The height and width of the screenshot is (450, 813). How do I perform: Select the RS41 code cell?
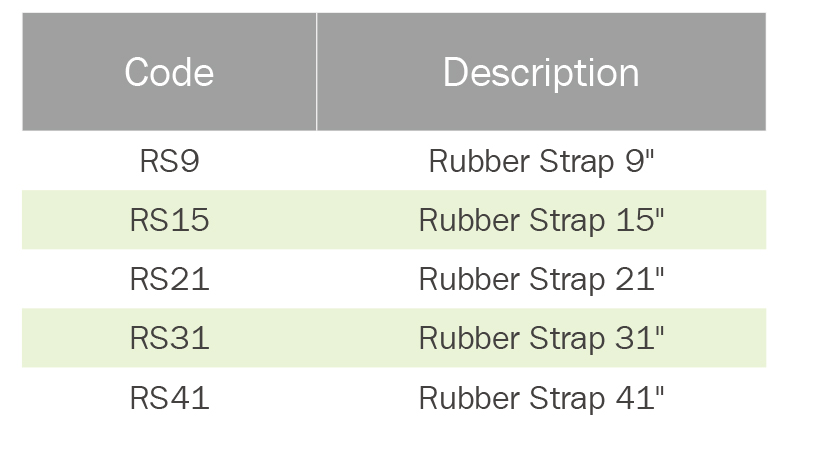(x=169, y=398)
